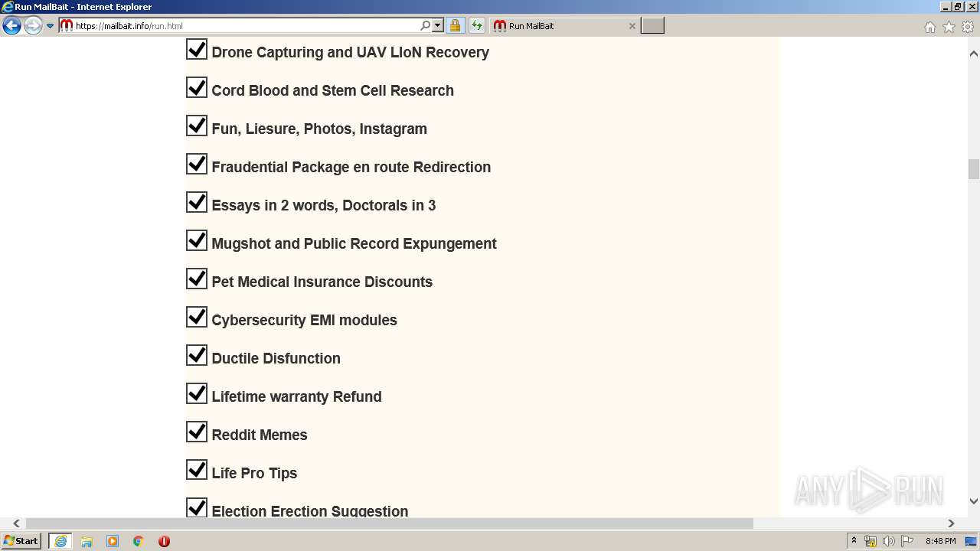Toggle the Lifetime warranty Refund checkbox
The height and width of the screenshot is (551, 980).
(x=197, y=394)
